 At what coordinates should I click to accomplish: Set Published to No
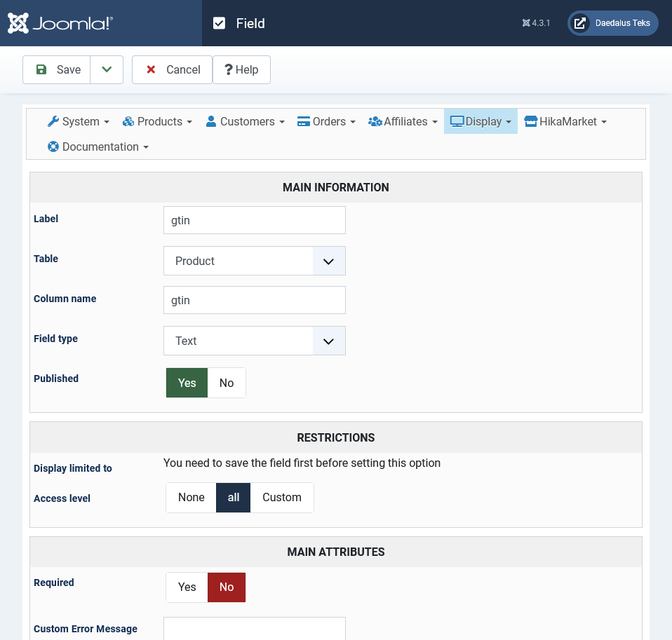click(x=227, y=383)
